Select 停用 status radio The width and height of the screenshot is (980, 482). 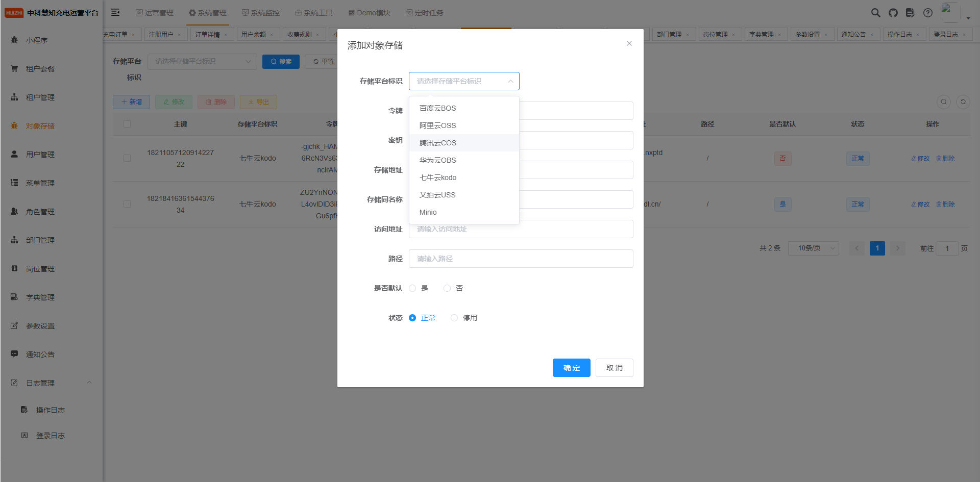[464, 318]
